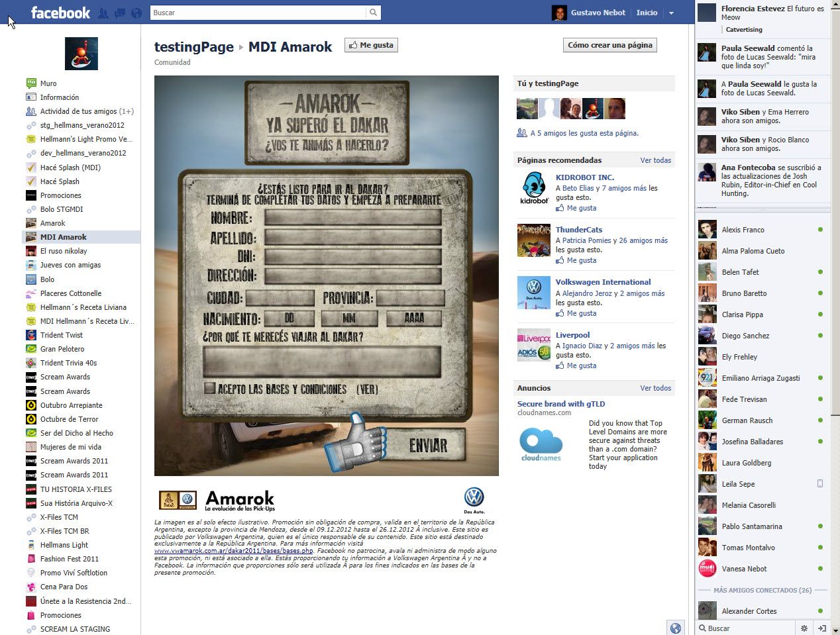840x635 pixels.
Task: Like the ThunderCats page with Me gusta
Action: 582,260
